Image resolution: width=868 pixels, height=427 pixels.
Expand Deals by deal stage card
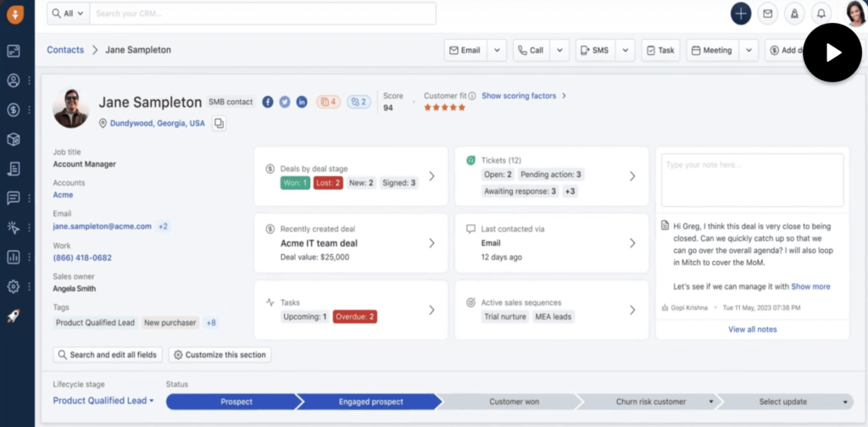click(x=431, y=176)
